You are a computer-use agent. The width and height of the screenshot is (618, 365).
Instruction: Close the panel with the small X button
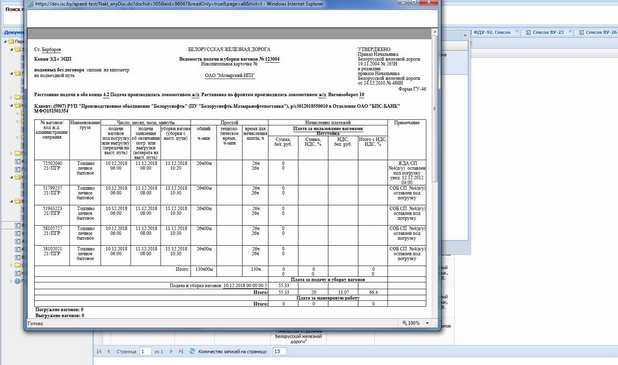click(x=465, y=35)
